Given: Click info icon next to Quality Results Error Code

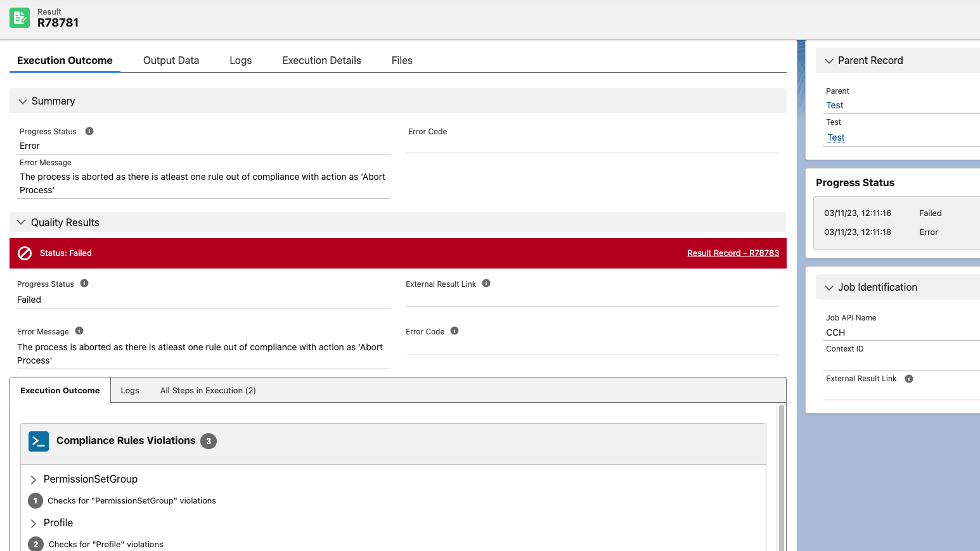Looking at the screenshot, I should [455, 331].
